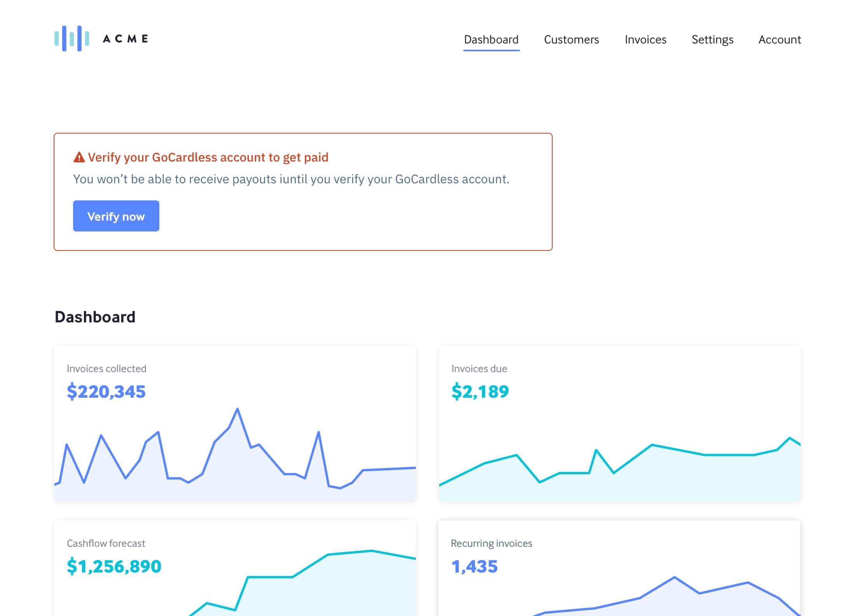The width and height of the screenshot is (855, 616).
Task: Click the $220,345 invoices collected amount
Action: point(106,392)
